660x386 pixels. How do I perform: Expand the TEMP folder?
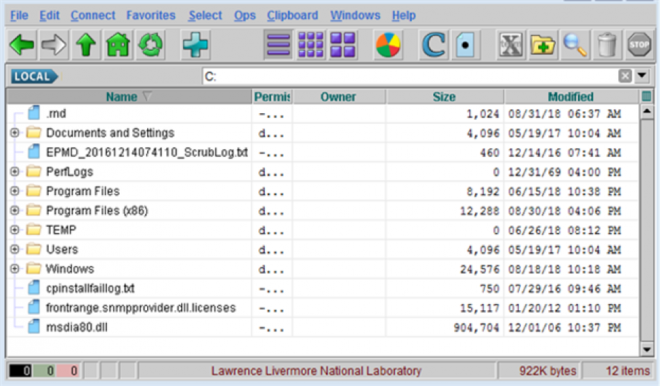point(15,230)
